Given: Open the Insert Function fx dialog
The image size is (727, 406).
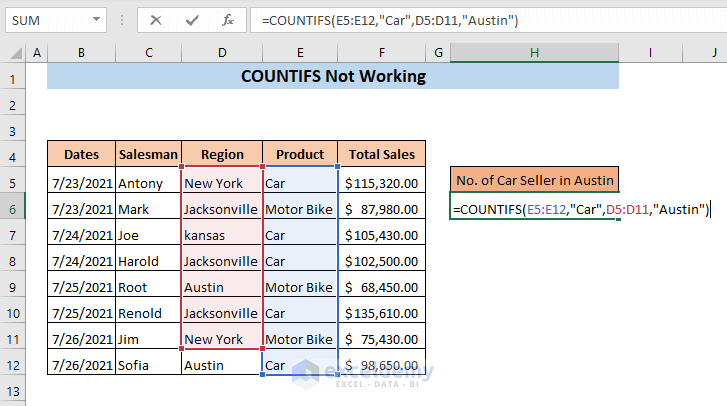Looking at the screenshot, I should pos(228,20).
